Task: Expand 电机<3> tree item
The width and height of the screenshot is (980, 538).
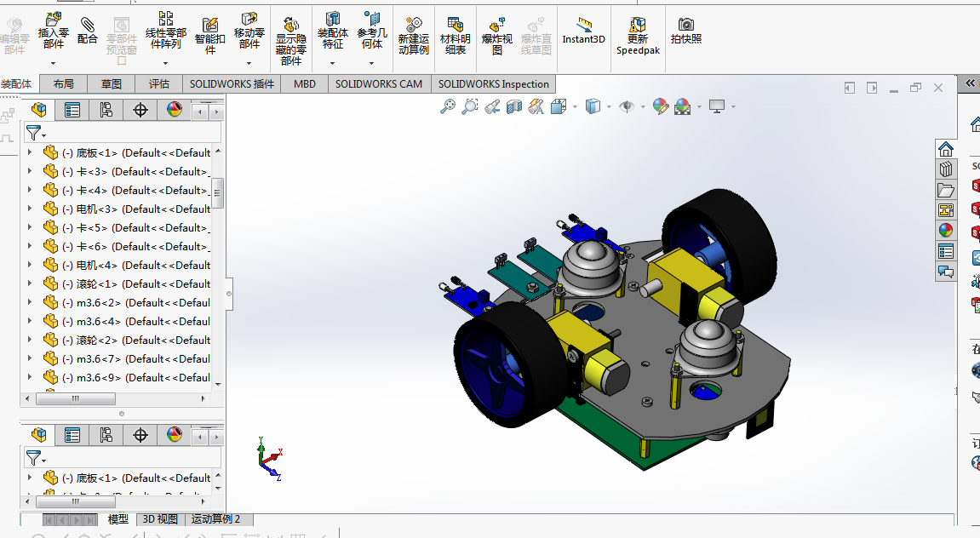Action: point(30,208)
